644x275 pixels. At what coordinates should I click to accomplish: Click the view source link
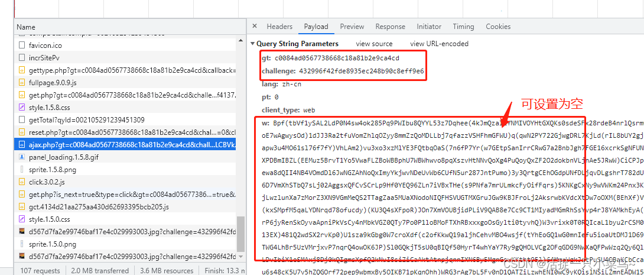(374, 44)
